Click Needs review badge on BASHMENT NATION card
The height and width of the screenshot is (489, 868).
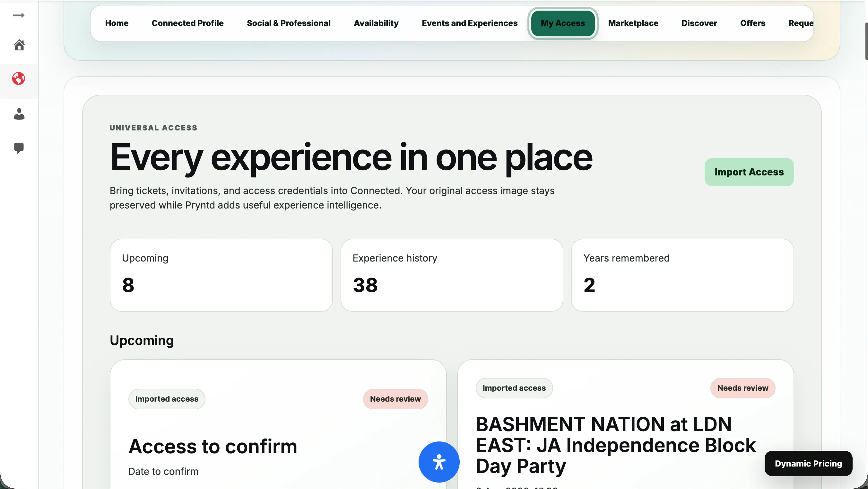(x=743, y=388)
